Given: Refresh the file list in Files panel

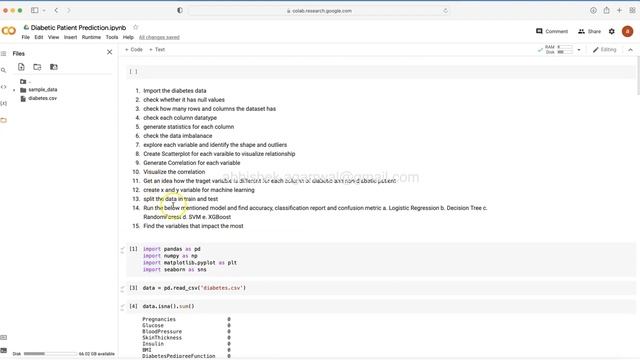Looking at the screenshot, I should pyautogui.click(x=37, y=67).
